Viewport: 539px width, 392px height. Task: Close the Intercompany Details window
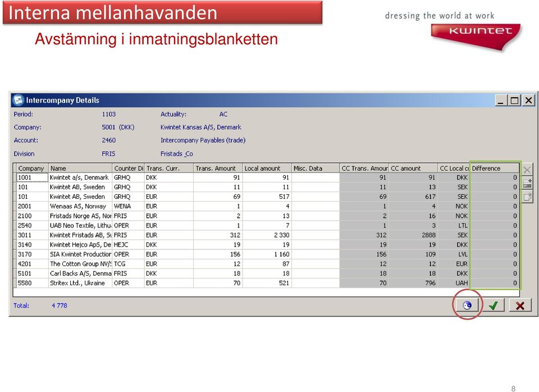529,101
